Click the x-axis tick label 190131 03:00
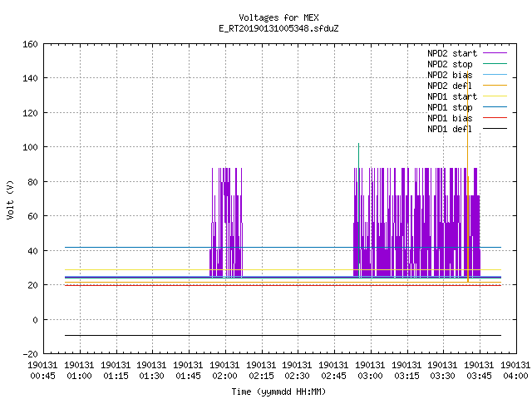This screenshot has width=532, height=399. tap(370, 371)
